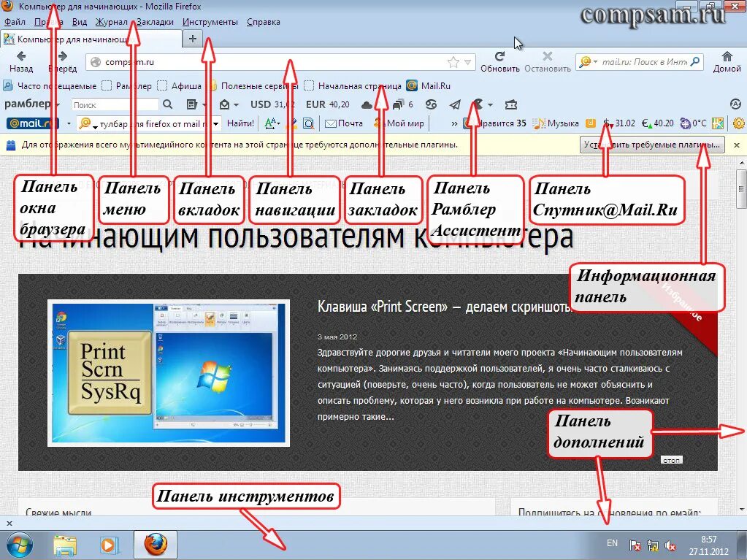Close the add-on bar with the bottom-left X
The image size is (747, 560).
point(9,523)
